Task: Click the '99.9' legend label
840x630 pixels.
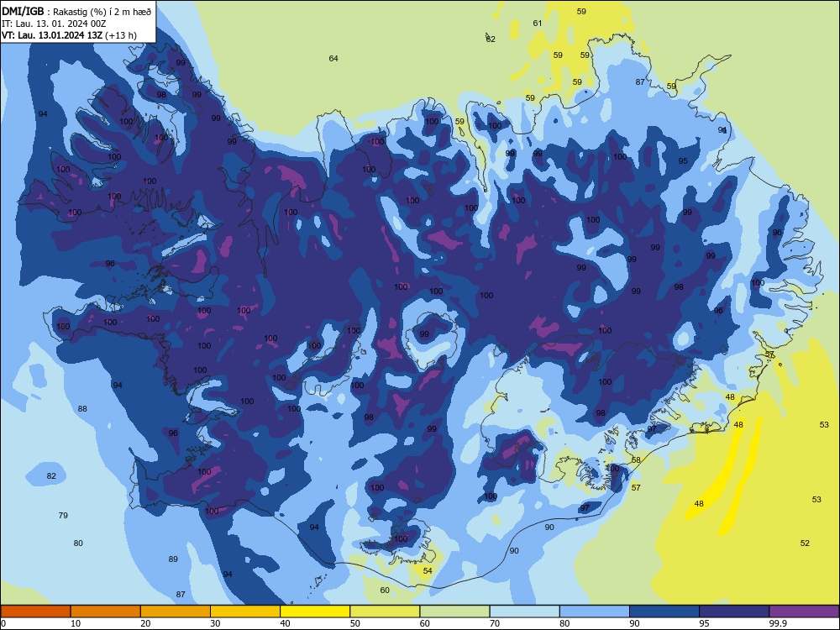Action: (x=778, y=623)
